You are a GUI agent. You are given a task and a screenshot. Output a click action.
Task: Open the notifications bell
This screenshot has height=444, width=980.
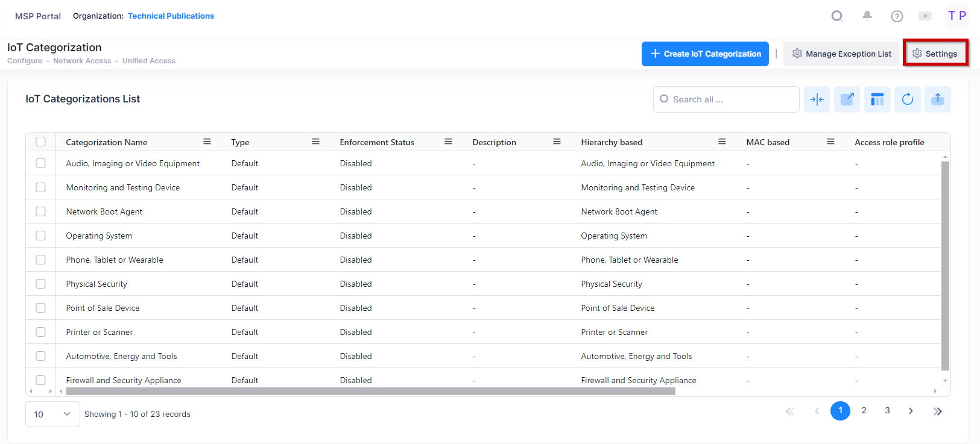click(x=867, y=16)
